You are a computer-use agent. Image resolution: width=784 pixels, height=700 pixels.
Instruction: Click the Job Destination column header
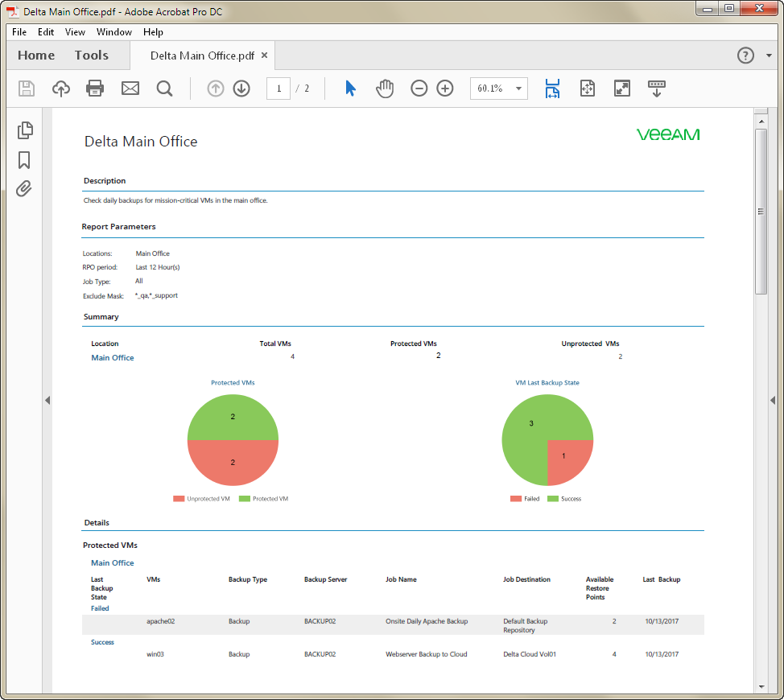point(526,579)
